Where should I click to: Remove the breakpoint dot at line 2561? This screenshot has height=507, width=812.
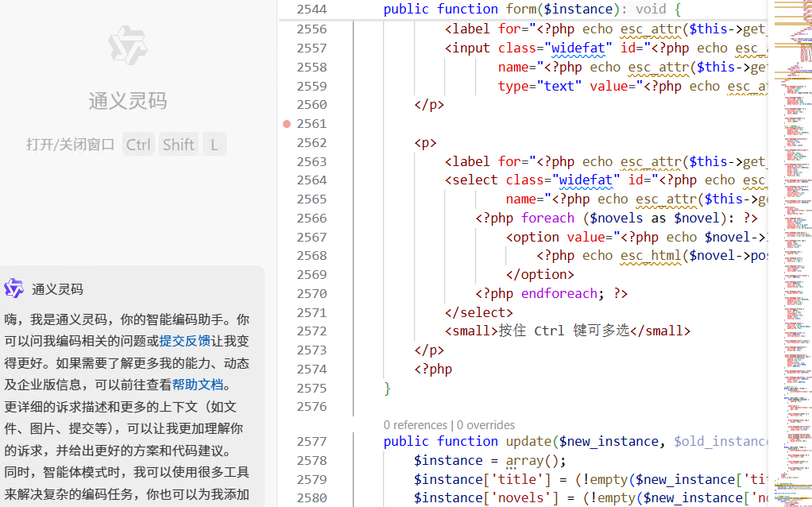[287, 124]
